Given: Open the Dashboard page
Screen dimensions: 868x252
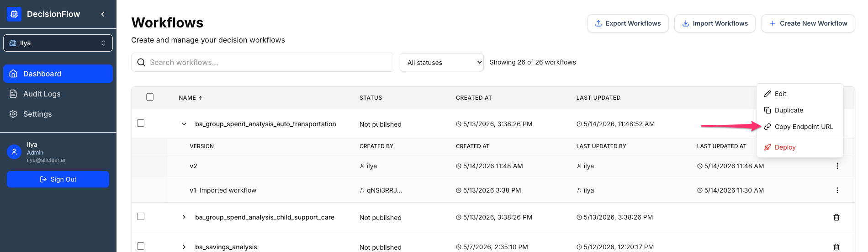Looking at the screenshot, I should coord(58,74).
